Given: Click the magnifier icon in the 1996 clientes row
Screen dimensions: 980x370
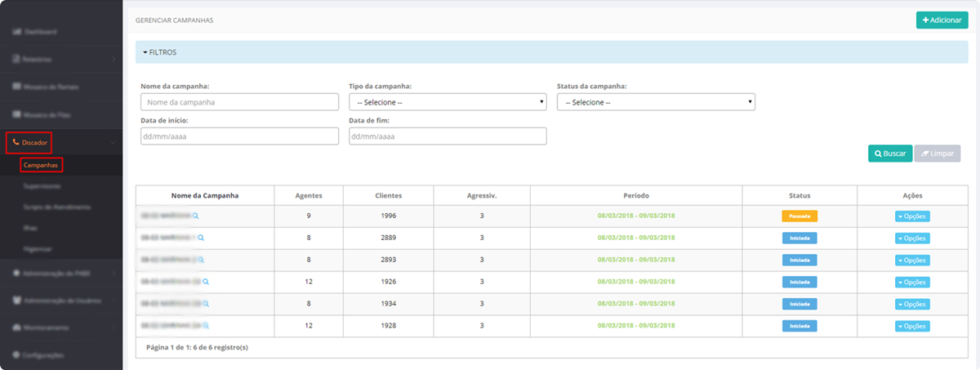Looking at the screenshot, I should [x=196, y=216].
